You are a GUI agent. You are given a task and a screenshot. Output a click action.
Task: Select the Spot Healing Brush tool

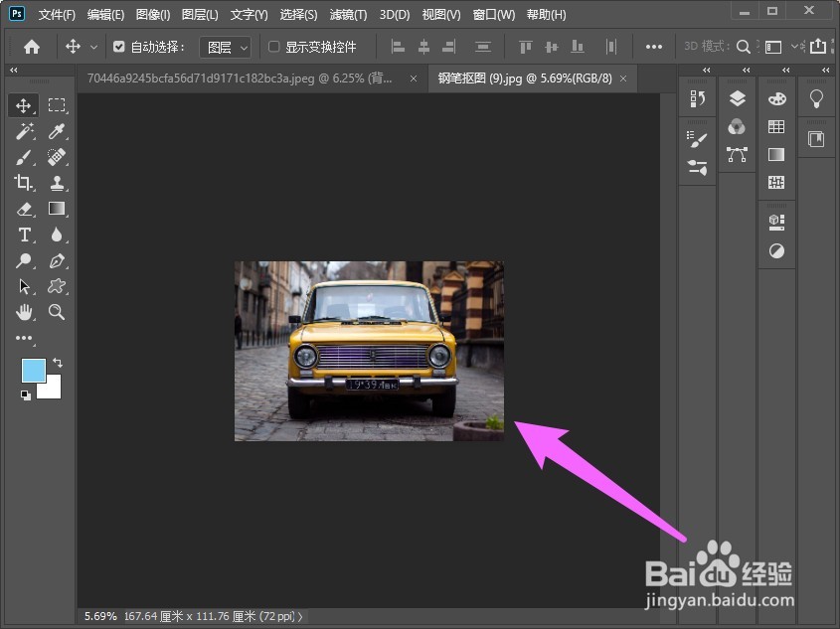point(57,157)
